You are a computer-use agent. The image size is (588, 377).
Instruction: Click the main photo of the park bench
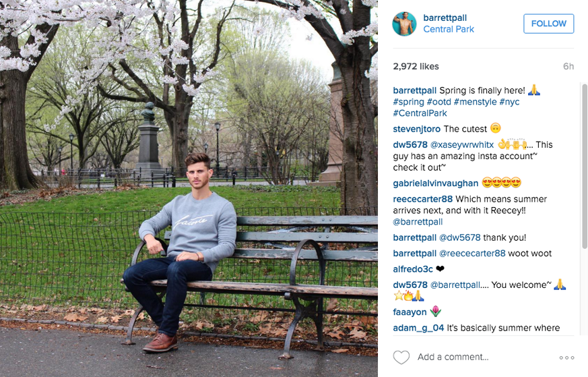pos(189,189)
